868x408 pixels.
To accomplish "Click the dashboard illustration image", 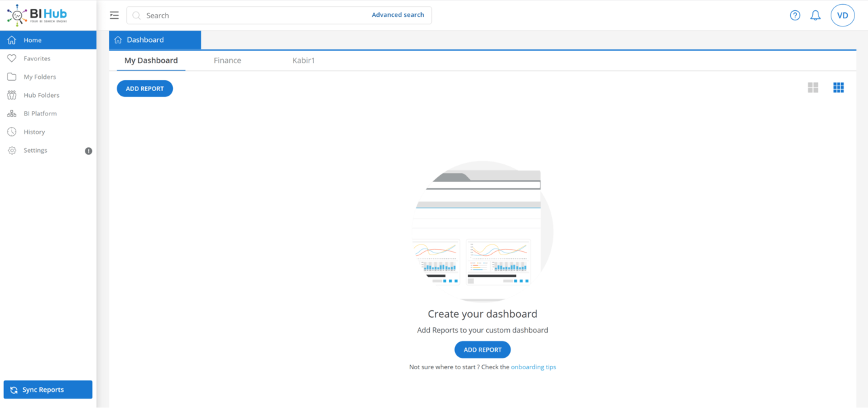I will coord(482,231).
